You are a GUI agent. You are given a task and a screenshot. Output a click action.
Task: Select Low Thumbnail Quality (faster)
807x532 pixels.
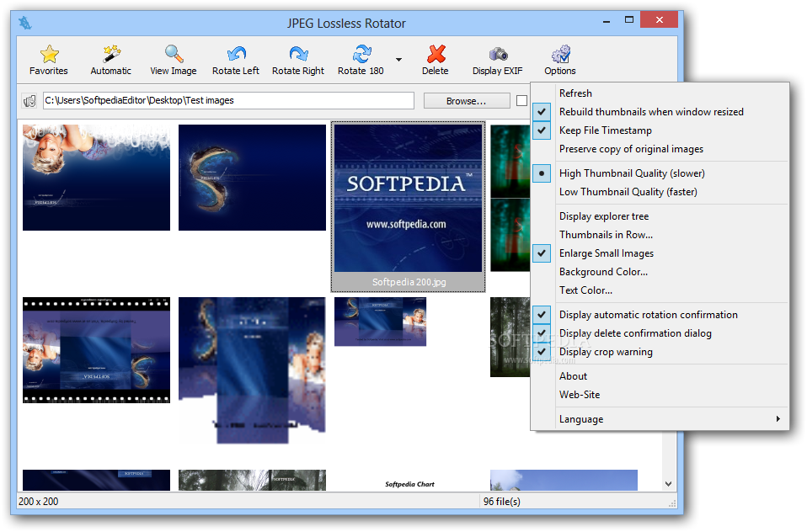click(x=628, y=192)
